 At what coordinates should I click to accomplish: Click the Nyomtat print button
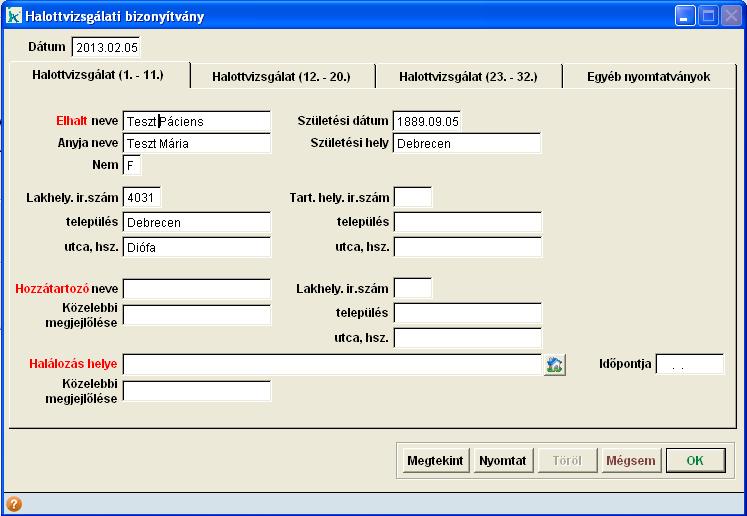click(502, 461)
